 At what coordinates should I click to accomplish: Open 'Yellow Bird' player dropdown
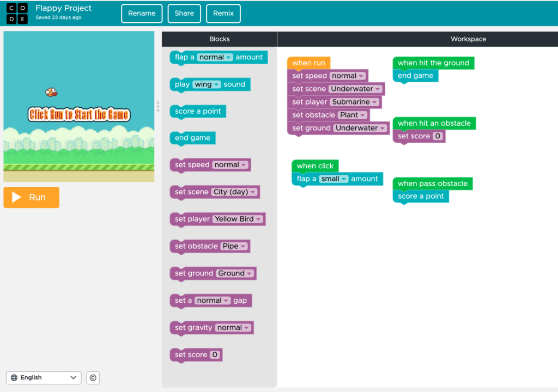click(238, 219)
